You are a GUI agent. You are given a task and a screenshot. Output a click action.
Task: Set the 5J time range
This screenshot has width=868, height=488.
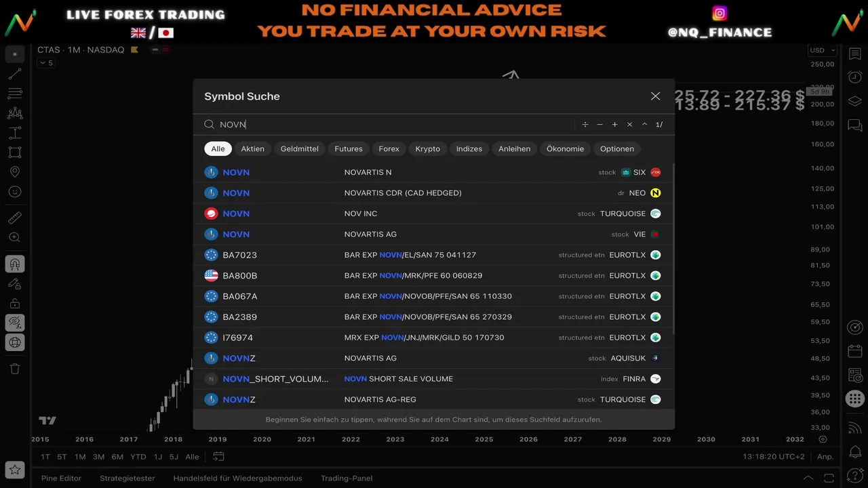coord(174,457)
